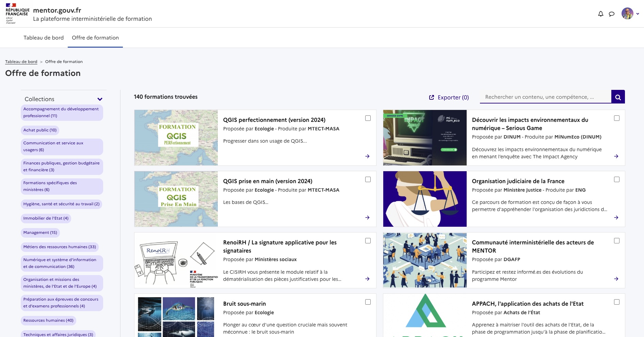Collapse the Collections panel chevron
644x337 pixels.
(100, 99)
